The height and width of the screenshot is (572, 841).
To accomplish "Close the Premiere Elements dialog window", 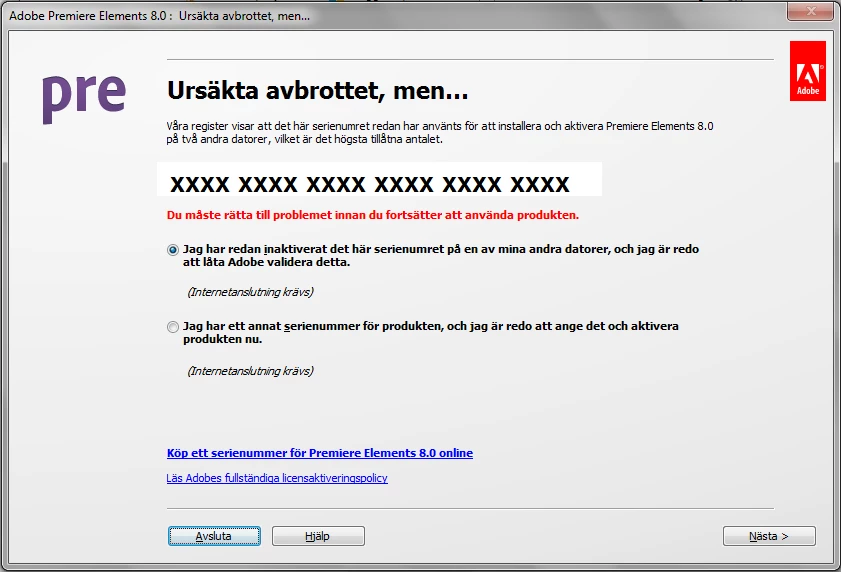I will 811,11.
